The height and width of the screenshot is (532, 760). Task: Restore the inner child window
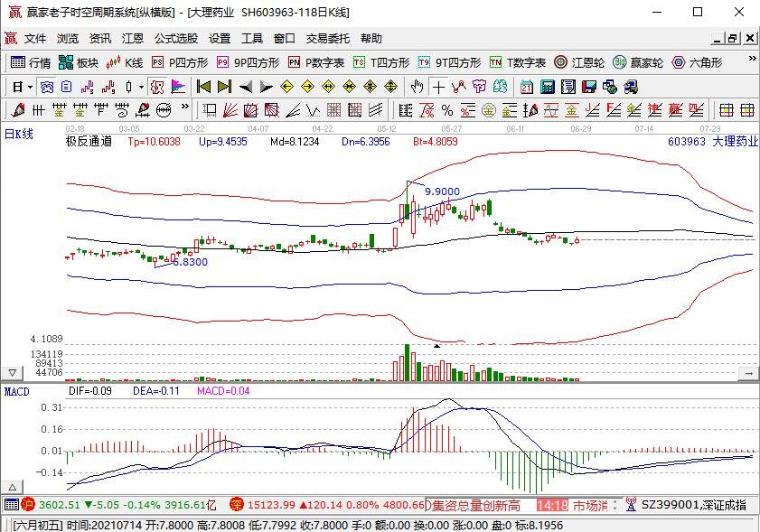coord(733,38)
